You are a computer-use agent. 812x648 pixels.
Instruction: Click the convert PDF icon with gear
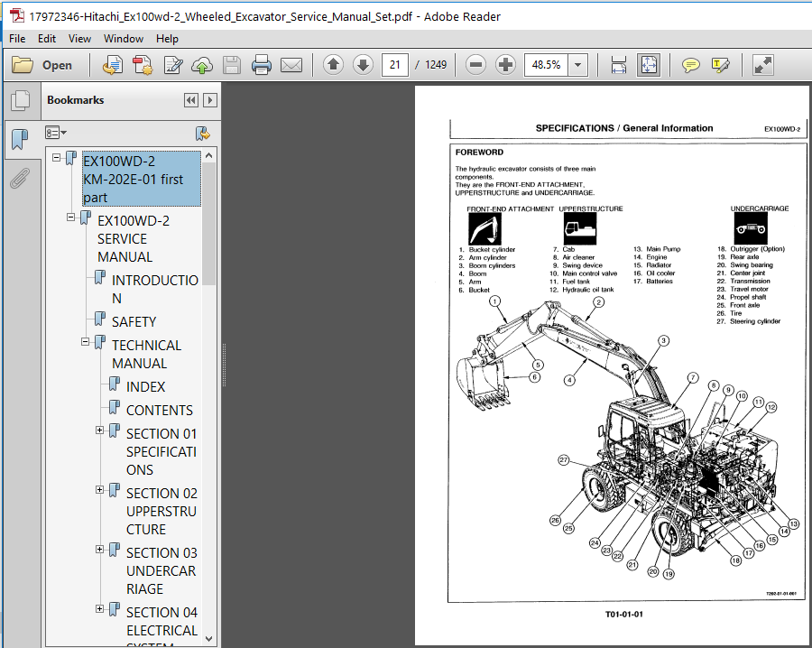point(143,65)
